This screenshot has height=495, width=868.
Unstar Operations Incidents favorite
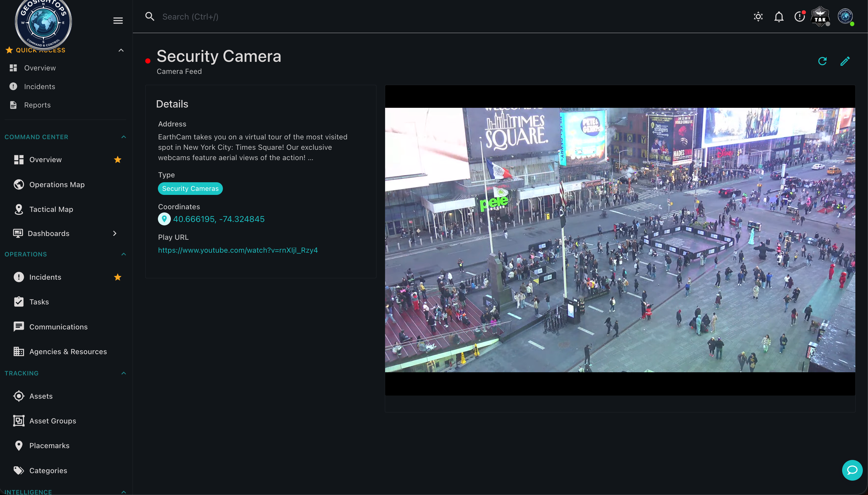[118, 277]
